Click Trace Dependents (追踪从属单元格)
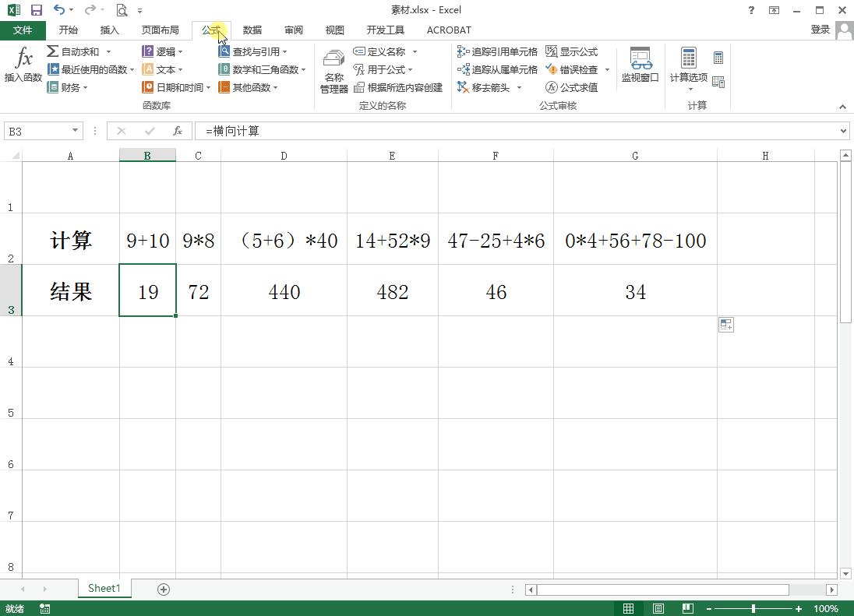The height and width of the screenshot is (616, 854). (497, 69)
